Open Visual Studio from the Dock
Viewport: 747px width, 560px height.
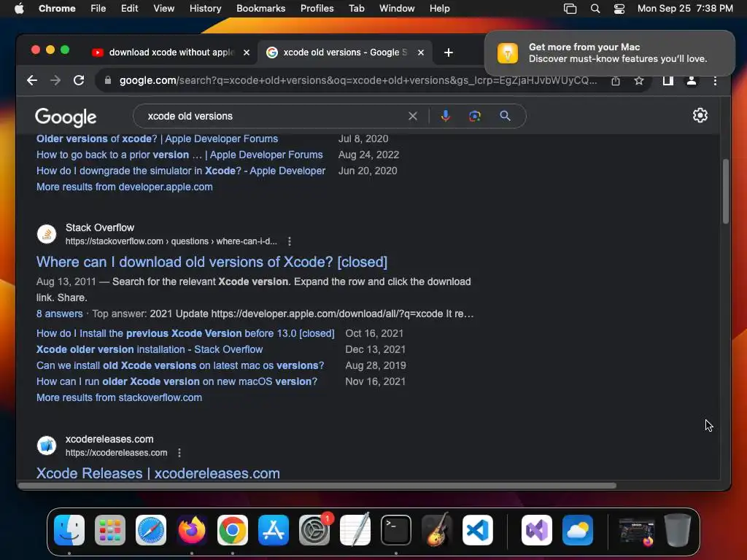point(537,530)
